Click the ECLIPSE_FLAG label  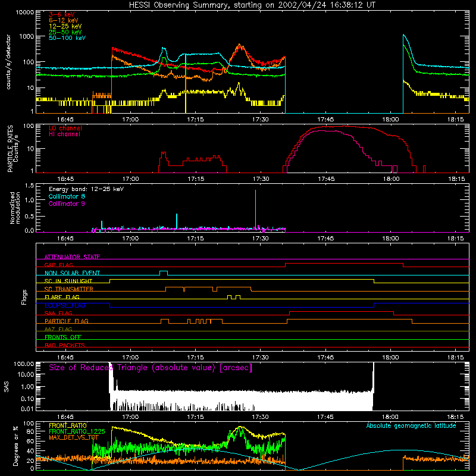(x=65, y=305)
